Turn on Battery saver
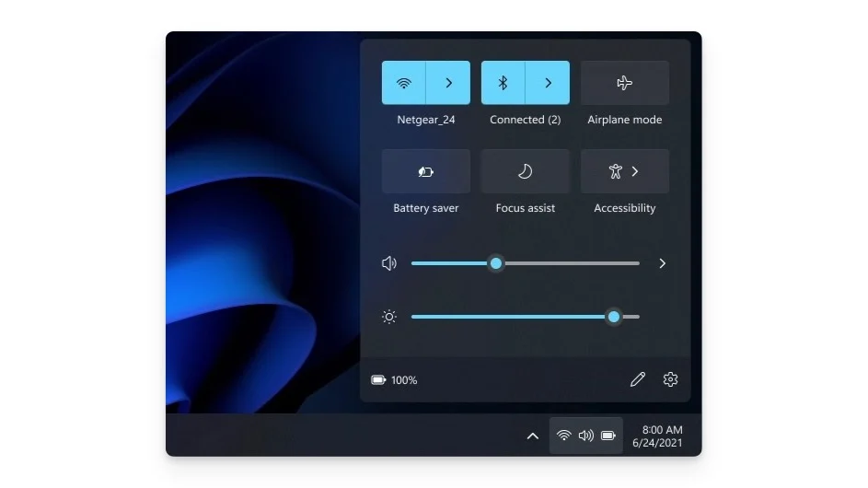This screenshot has height=488, width=868. (425, 171)
